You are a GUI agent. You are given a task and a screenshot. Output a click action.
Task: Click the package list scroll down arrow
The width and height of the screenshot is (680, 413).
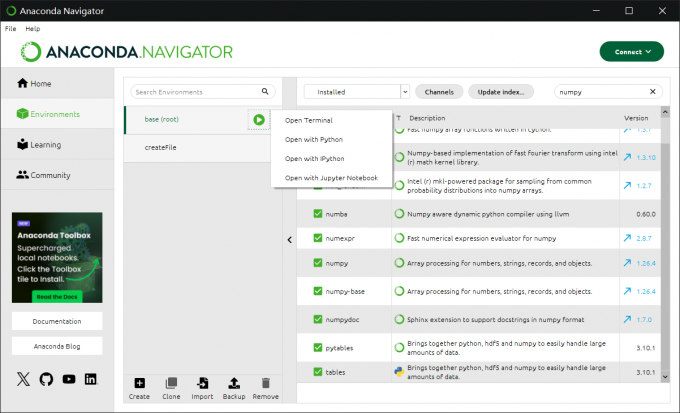[x=665, y=377]
